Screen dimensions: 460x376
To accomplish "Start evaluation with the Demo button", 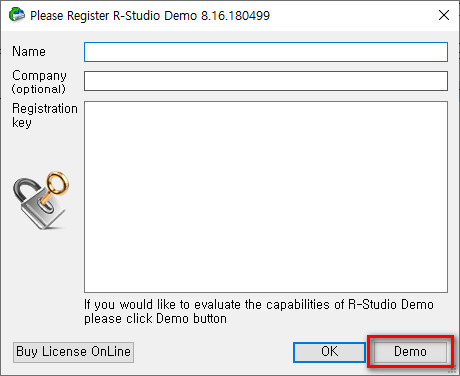I will pyautogui.click(x=410, y=352).
